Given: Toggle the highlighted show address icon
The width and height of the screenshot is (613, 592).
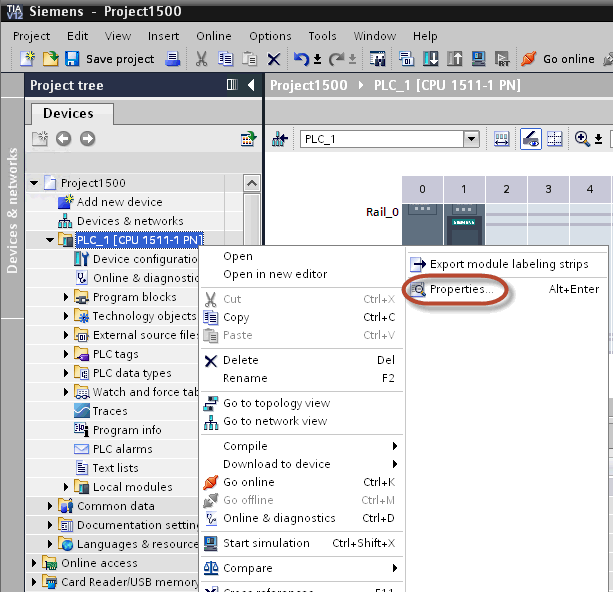Looking at the screenshot, I should pyautogui.click(x=531, y=139).
